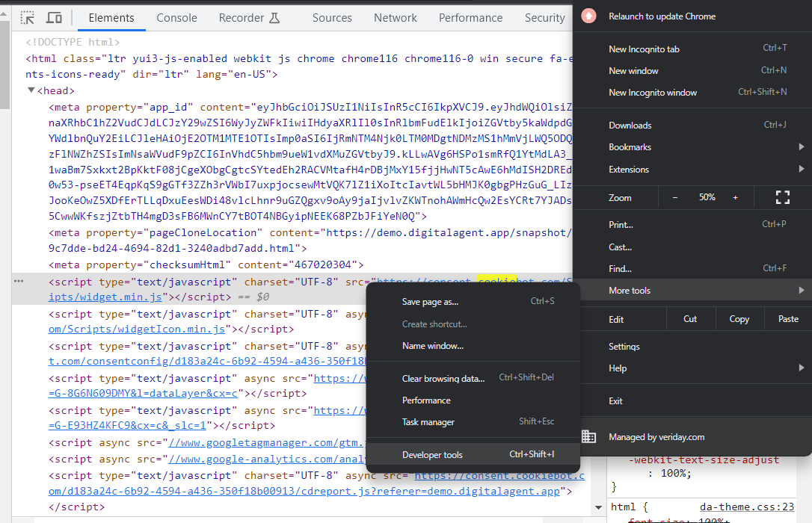Click the Elements panel scroll down arrow
This screenshot has width=812, height=523.
pyautogui.click(x=599, y=507)
